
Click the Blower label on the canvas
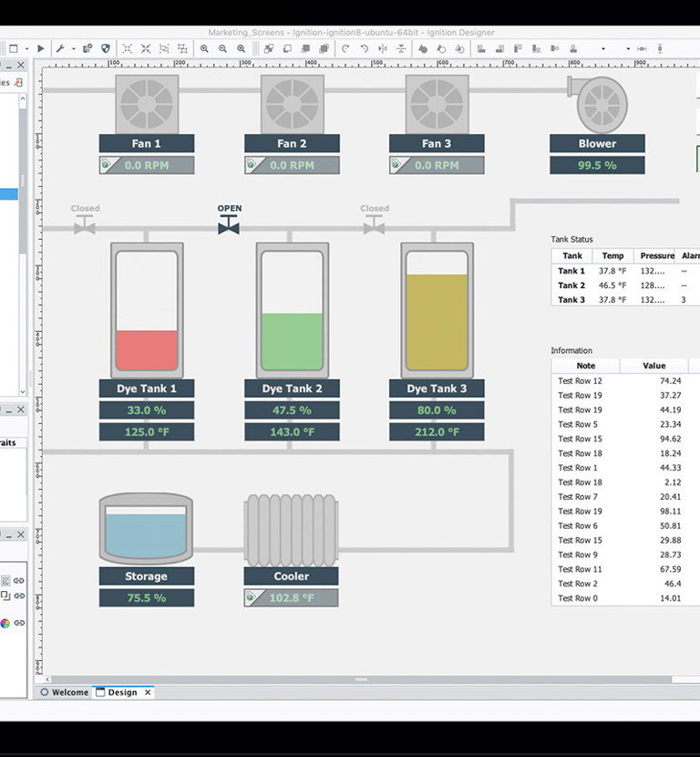[x=597, y=143]
